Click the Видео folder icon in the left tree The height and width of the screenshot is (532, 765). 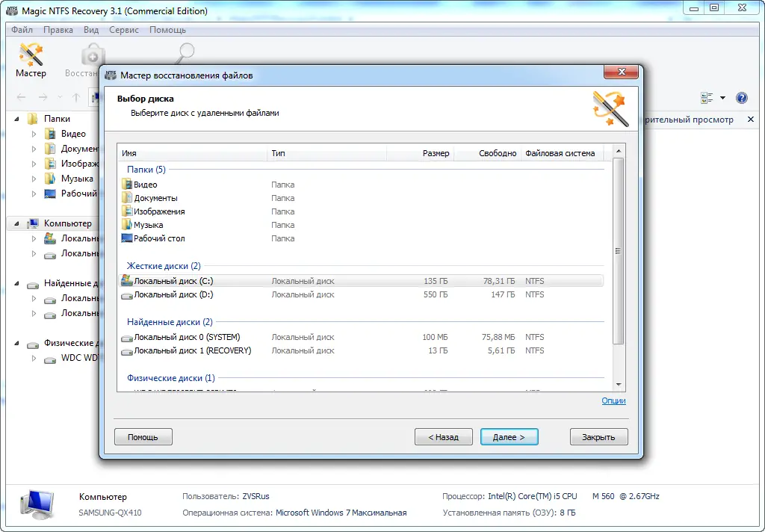click(50, 134)
